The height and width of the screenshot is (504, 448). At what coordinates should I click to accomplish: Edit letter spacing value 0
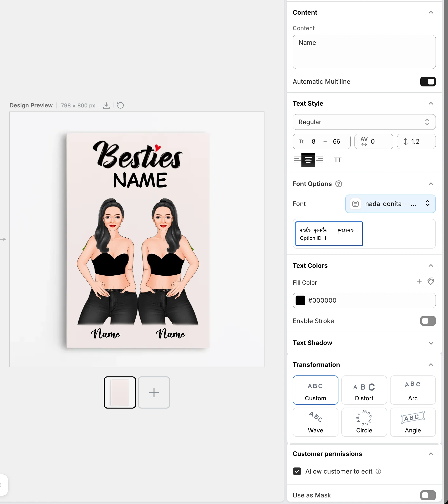[x=373, y=141]
